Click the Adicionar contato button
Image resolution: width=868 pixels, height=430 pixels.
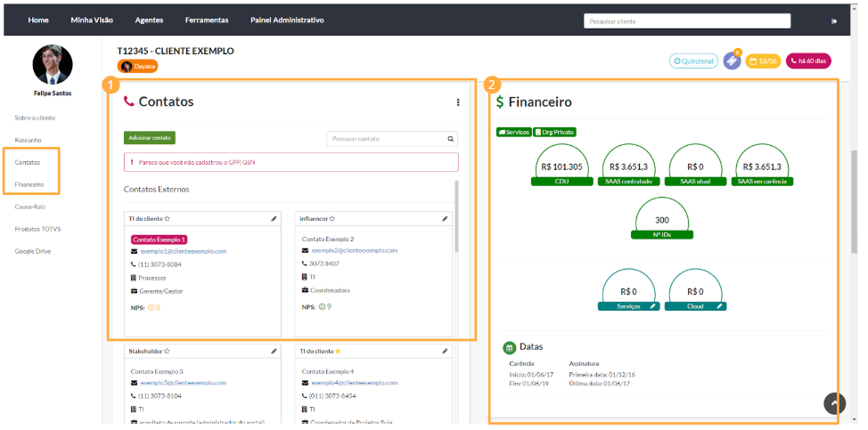point(149,138)
